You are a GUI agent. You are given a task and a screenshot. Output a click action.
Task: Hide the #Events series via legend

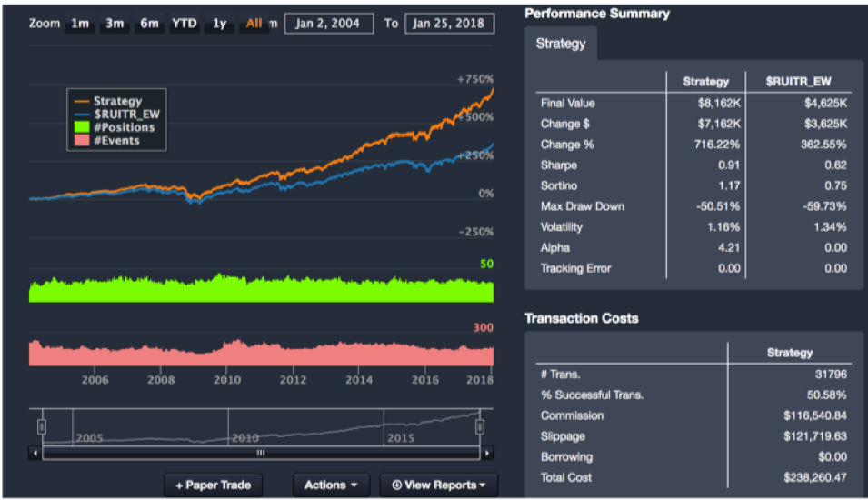tap(116, 141)
